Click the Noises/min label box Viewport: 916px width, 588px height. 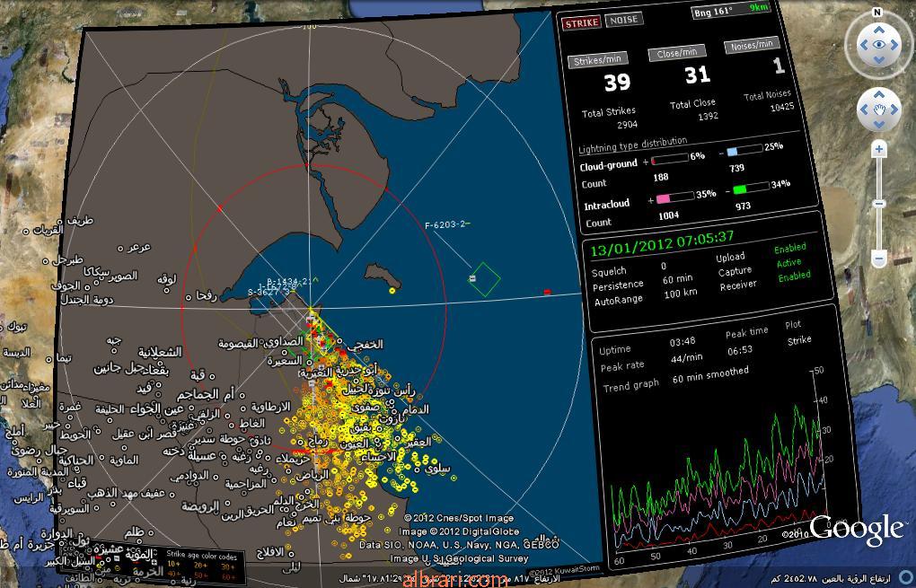coord(752,45)
